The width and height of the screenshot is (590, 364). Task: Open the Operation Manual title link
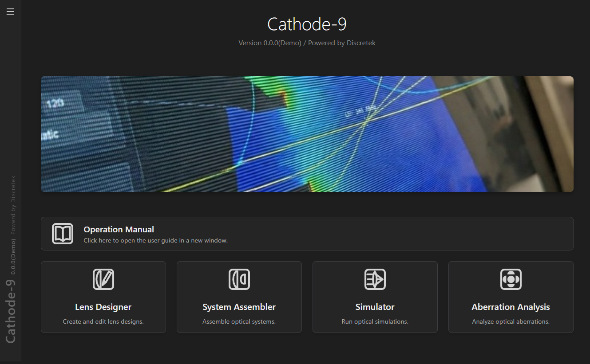[x=119, y=230]
